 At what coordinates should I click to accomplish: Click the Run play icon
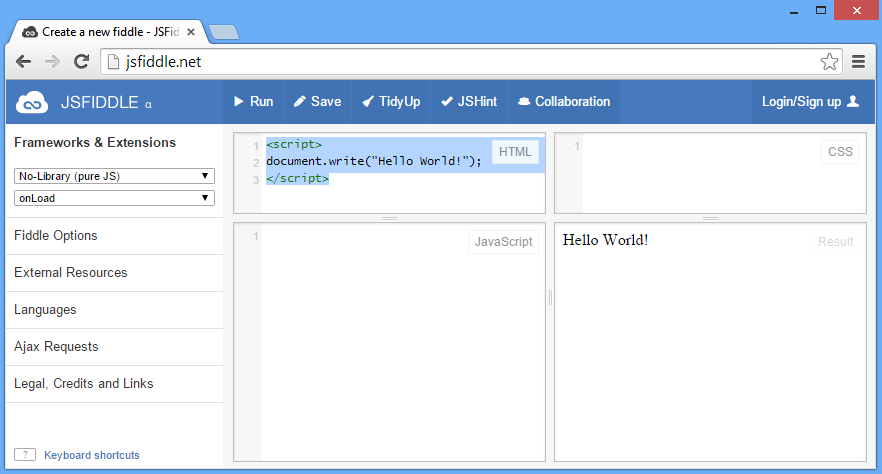click(238, 101)
